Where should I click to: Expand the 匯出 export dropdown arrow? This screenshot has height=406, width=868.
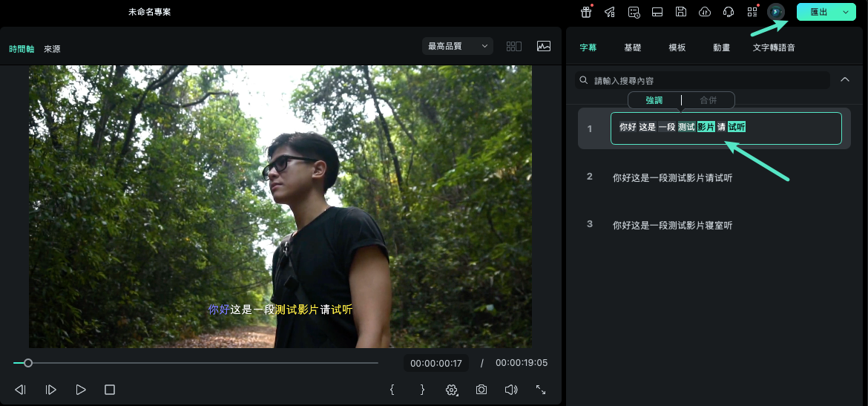(846, 12)
